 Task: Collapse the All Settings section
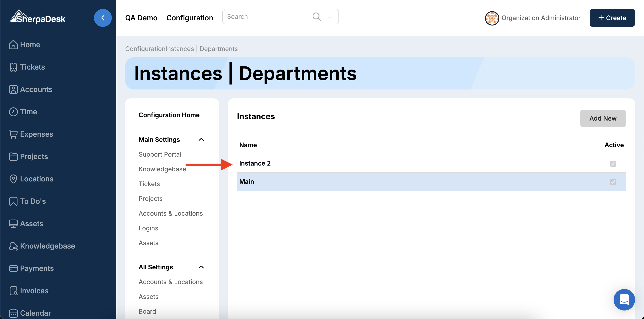[x=201, y=267]
